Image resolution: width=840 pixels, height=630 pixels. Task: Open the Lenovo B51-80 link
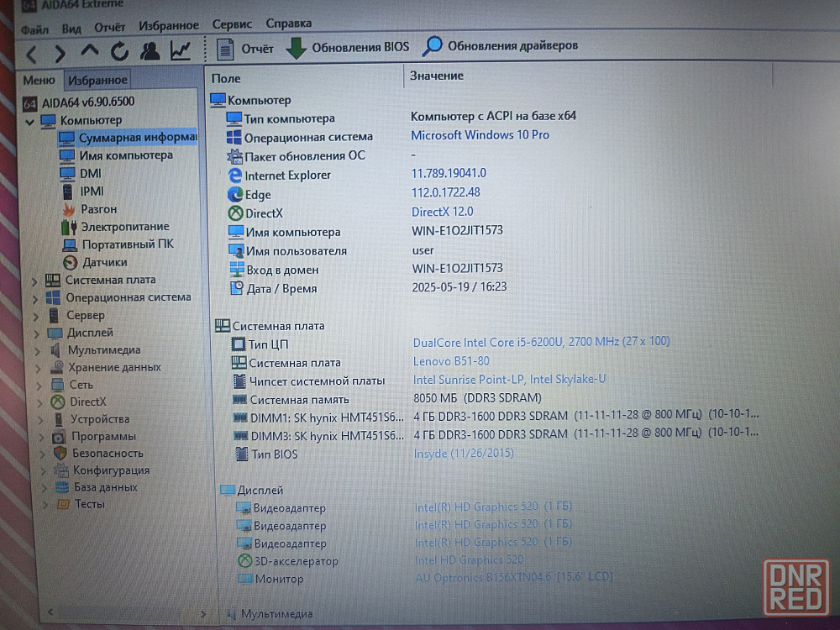point(451,361)
